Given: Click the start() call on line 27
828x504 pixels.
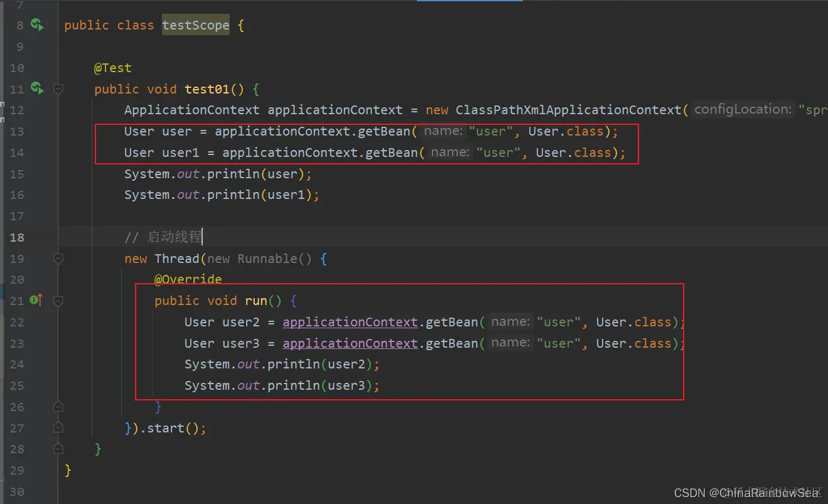Looking at the screenshot, I should click(174, 428).
